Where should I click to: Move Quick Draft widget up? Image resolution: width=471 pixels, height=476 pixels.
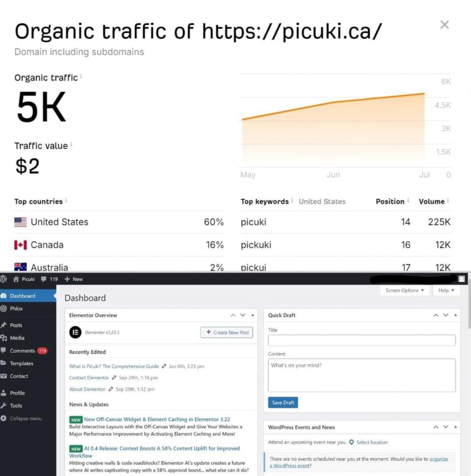[x=436, y=315]
